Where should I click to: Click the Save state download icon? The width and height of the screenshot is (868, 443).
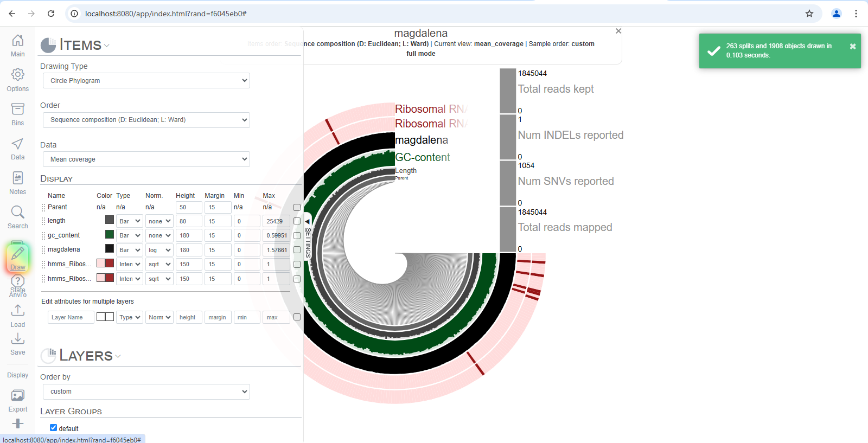point(17,339)
